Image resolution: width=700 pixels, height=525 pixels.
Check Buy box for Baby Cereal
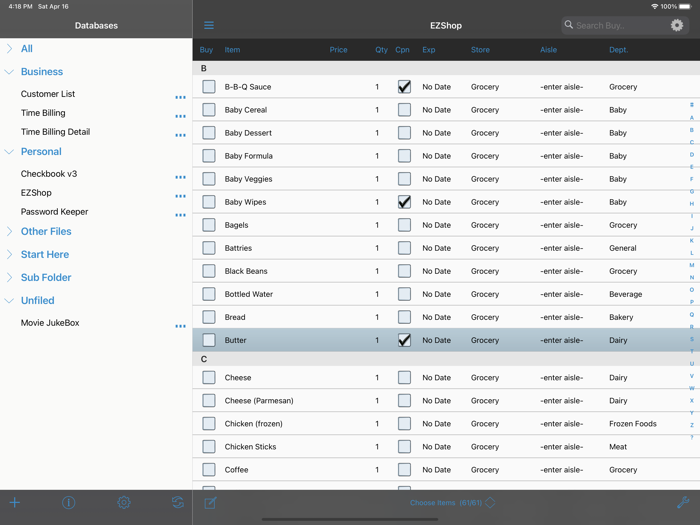[x=208, y=110]
